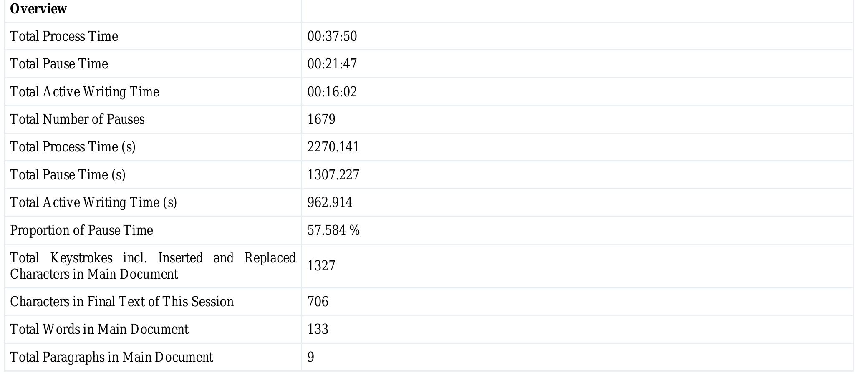Click the 1327 total keystrokes value
This screenshot has height=378, width=868.
point(321,266)
